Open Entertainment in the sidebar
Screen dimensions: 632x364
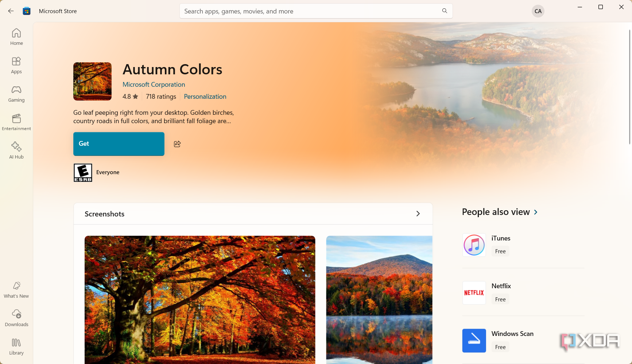(16, 122)
